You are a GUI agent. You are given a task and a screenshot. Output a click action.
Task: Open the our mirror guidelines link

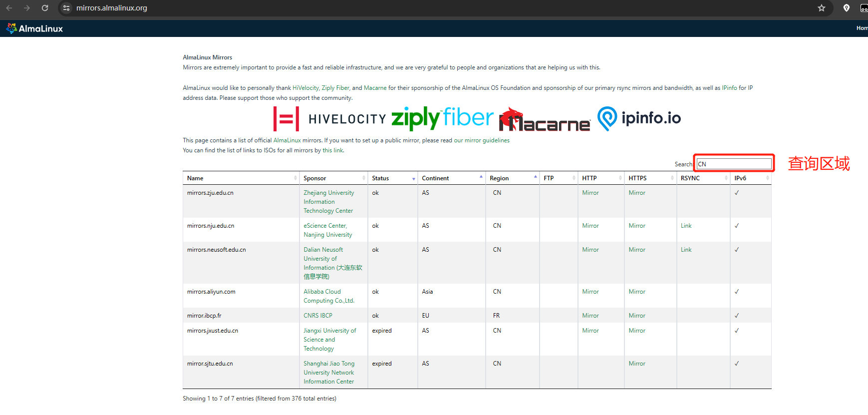tap(482, 140)
